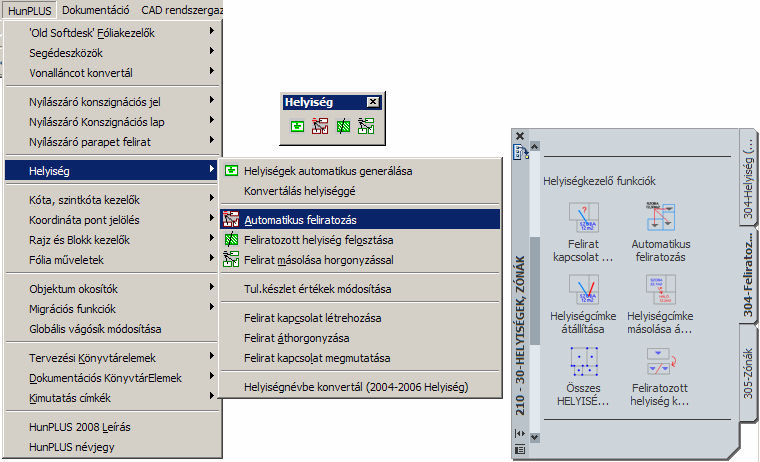Image resolution: width=760 pixels, height=462 pixels.
Task: Open Kimutatás címkék submenu
Action: (111, 398)
